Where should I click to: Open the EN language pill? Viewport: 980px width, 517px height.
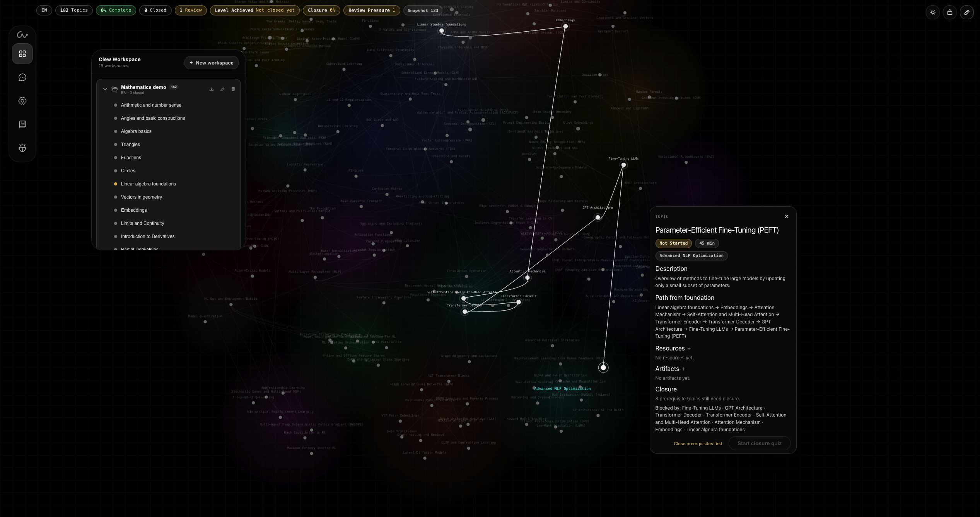click(44, 10)
